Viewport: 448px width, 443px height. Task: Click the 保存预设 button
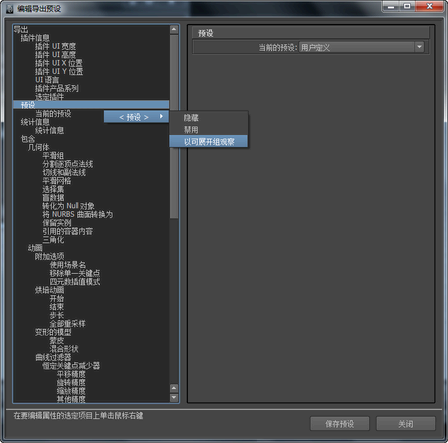click(340, 424)
